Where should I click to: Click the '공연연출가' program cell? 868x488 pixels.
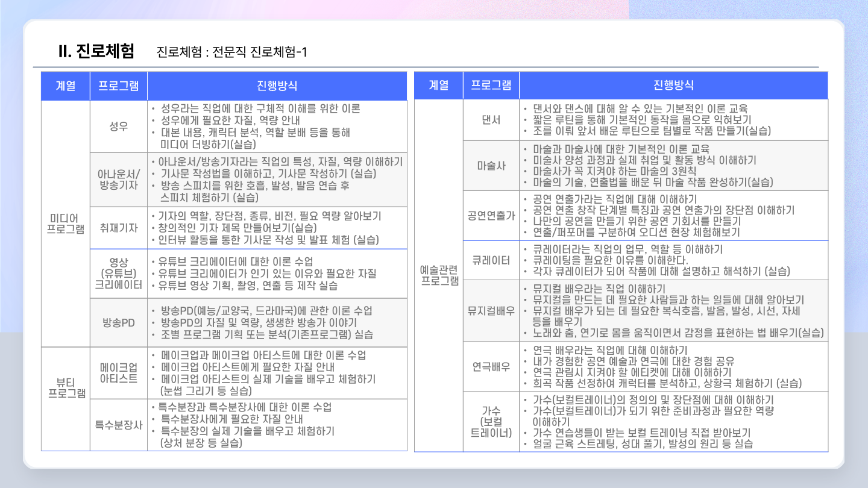pos(491,215)
